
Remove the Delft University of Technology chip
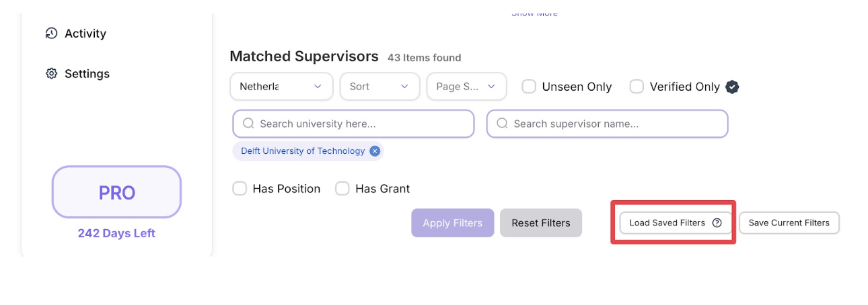pos(375,151)
